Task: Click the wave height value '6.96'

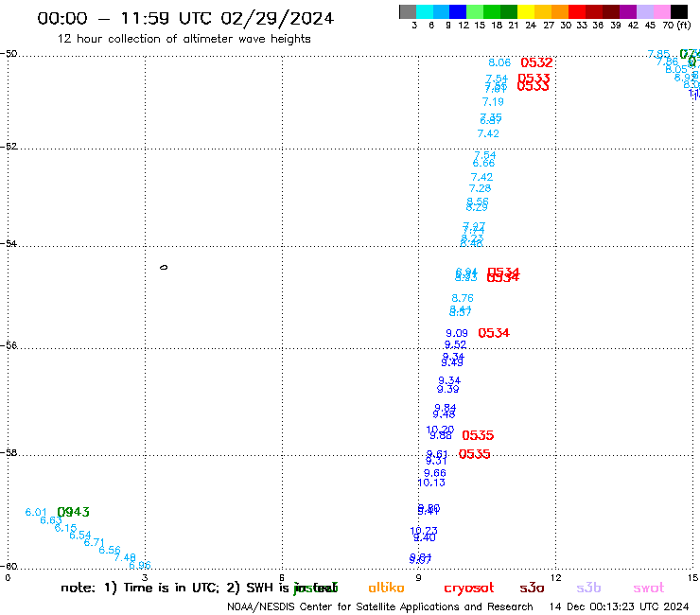Action: pyautogui.click(x=140, y=566)
